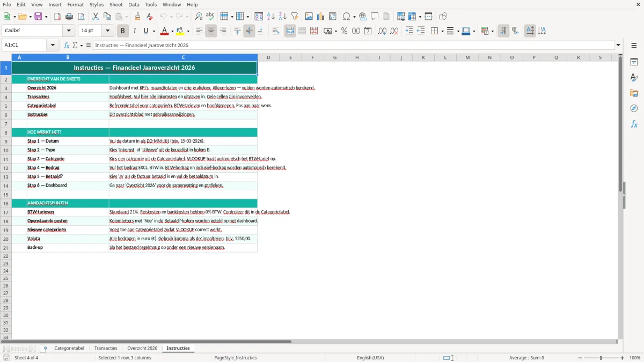Toggle Italic formatting
The image size is (644, 362).
[x=135, y=31]
